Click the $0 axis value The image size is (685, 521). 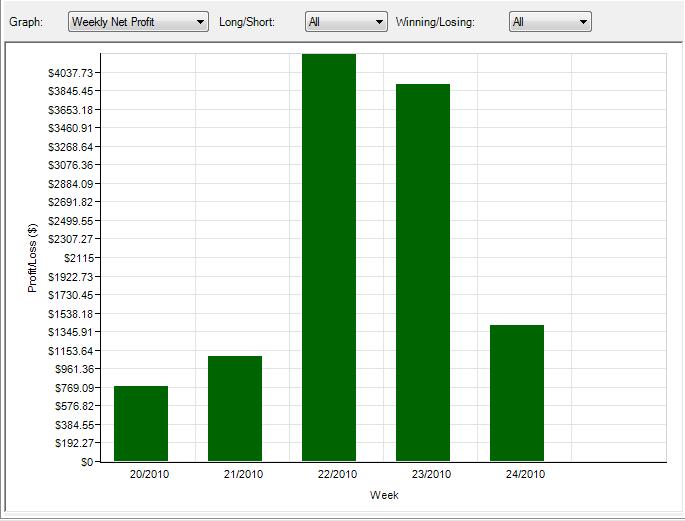click(87, 462)
